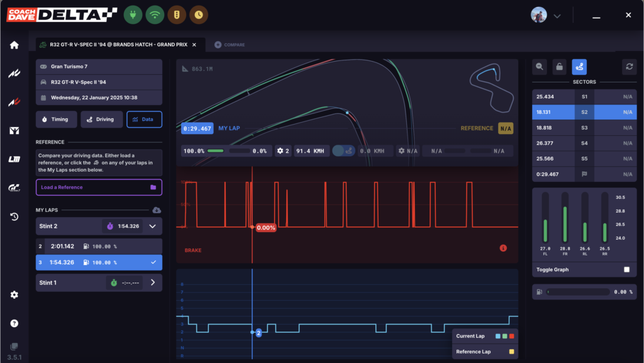Screen dimensions: 644x363
Task: Open the Gran Turismo 7 sidebar icon
Action: (14, 187)
